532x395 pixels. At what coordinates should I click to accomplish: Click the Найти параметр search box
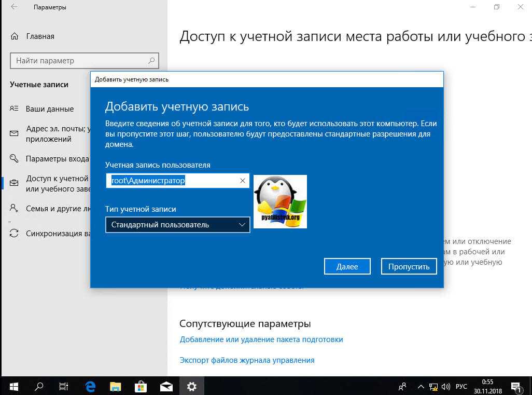point(84,61)
